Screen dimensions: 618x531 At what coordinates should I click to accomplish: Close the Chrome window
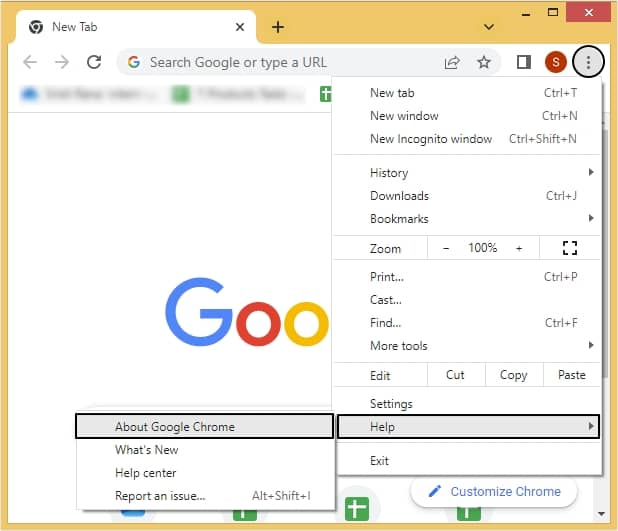pyautogui.click(x=588, y=13)
